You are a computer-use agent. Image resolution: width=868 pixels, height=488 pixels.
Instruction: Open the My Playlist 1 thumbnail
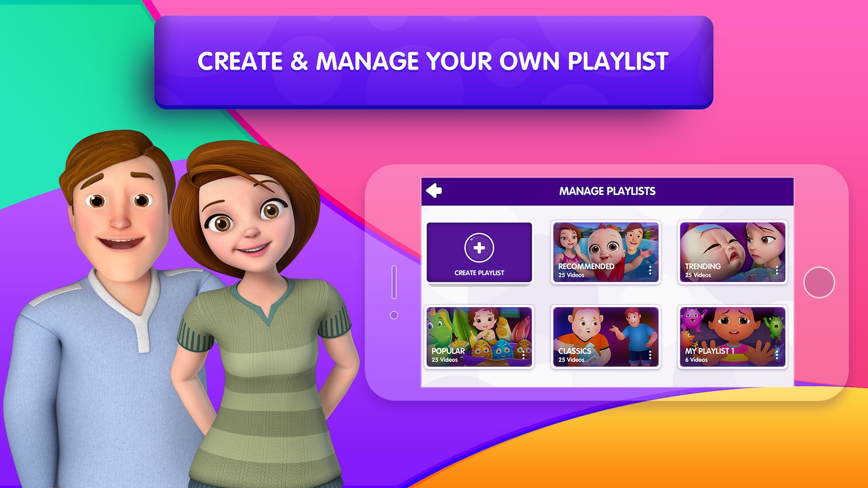732,337
